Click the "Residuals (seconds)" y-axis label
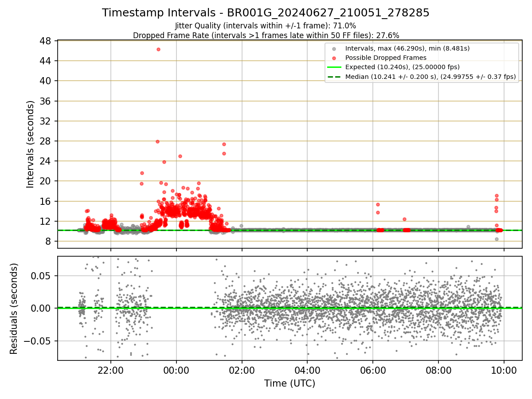Image resolution: width=532 pixels, height=399 pixels. (14, 309)
